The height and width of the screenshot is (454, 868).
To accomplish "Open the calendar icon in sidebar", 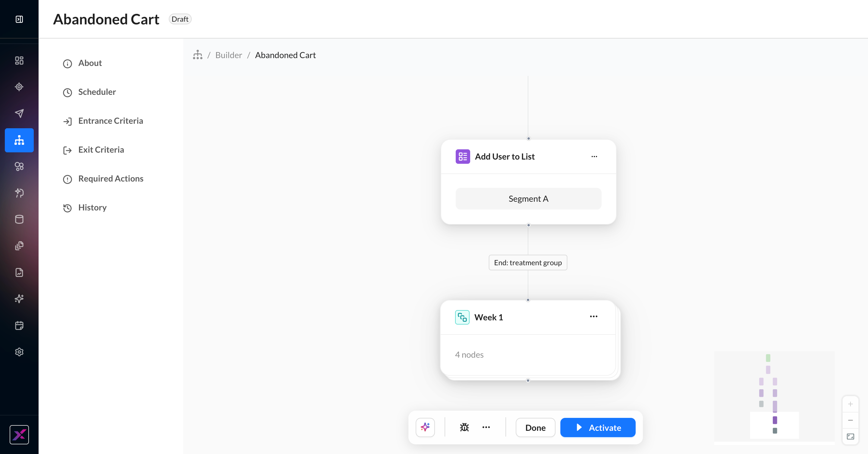I will [19, 325].
